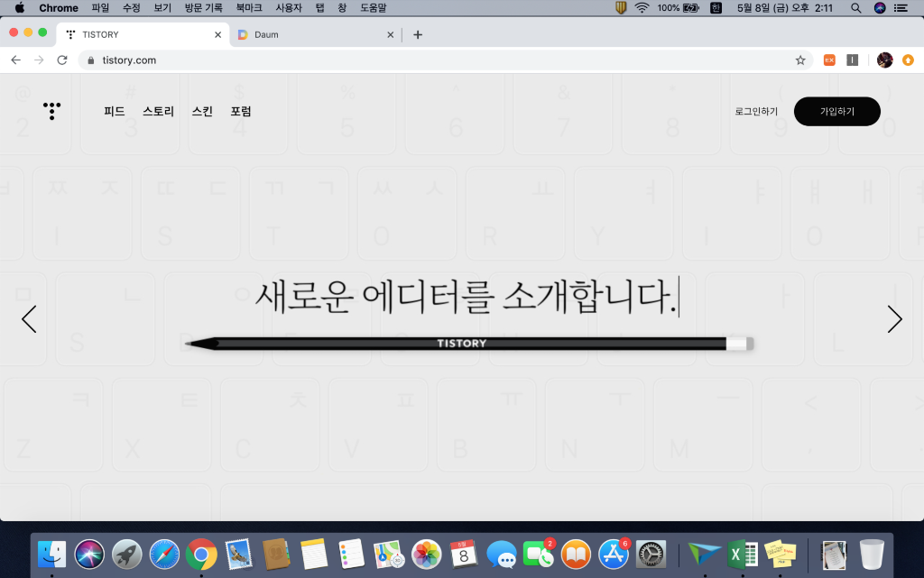Open Messages from the Dock
Screen dimensions: 924x578
coord(501,555)
